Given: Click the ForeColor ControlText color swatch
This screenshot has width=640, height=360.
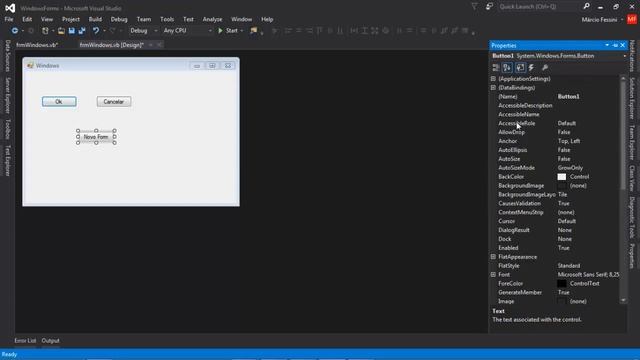Looking at the screenshot, I should click(562, 284).
